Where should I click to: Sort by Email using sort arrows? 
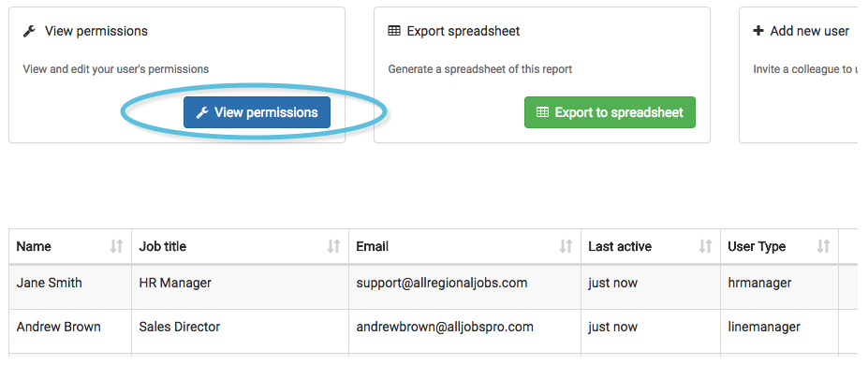click(566, 246)
